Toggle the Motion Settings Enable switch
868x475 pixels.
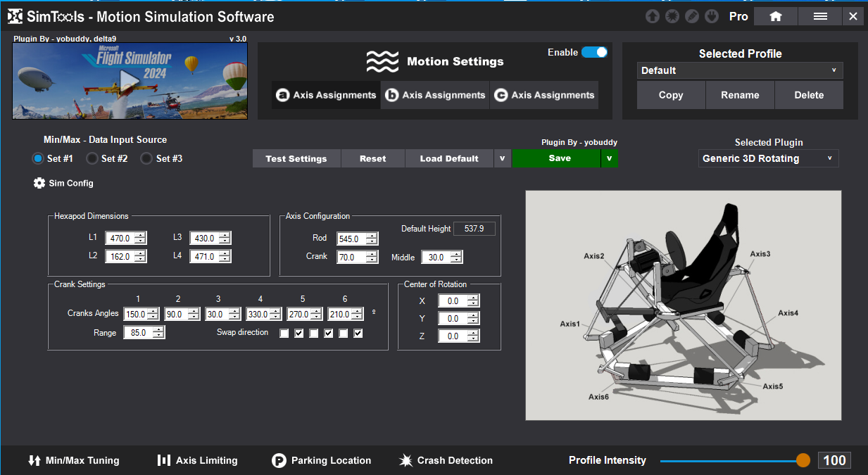[x=594, y=52]
